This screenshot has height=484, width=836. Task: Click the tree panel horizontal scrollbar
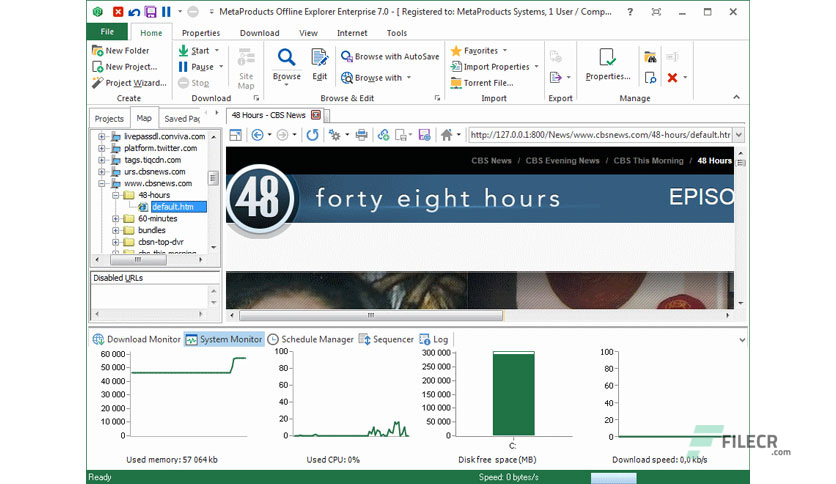tap(138, 260)
